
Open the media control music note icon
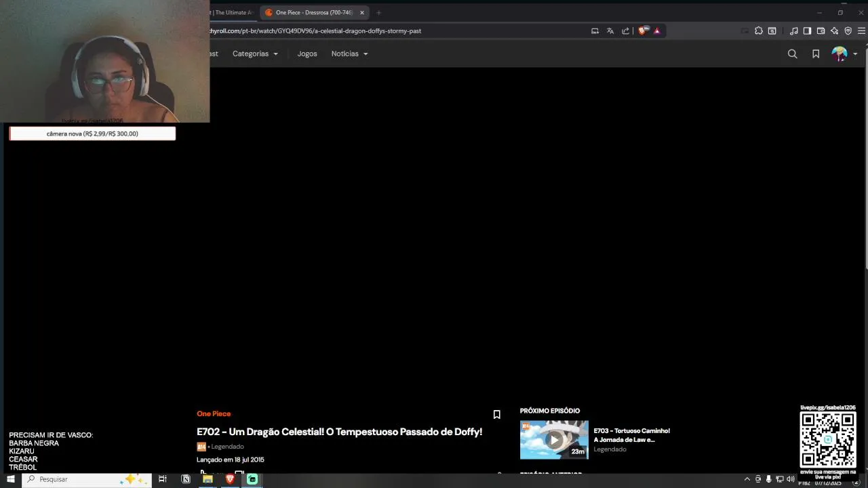[793, 30]
